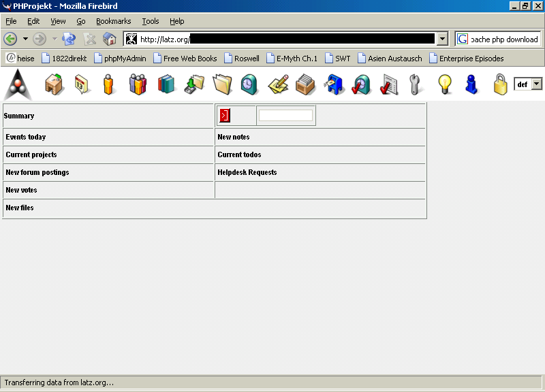Image resolution: width=545 pixels, height=392 pixels.
Task: Open the 'def' dropdown selector
Action: coord(527,84)
